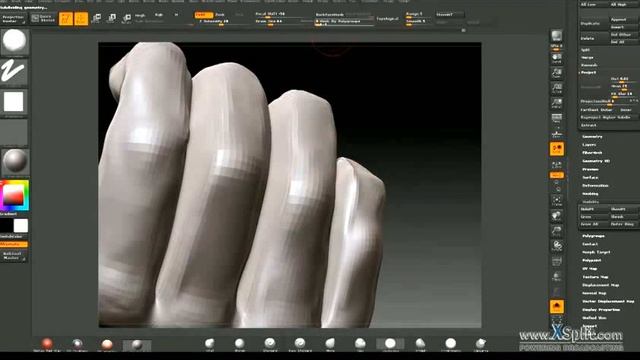Pick a color in the color picker

pos(15,195)
